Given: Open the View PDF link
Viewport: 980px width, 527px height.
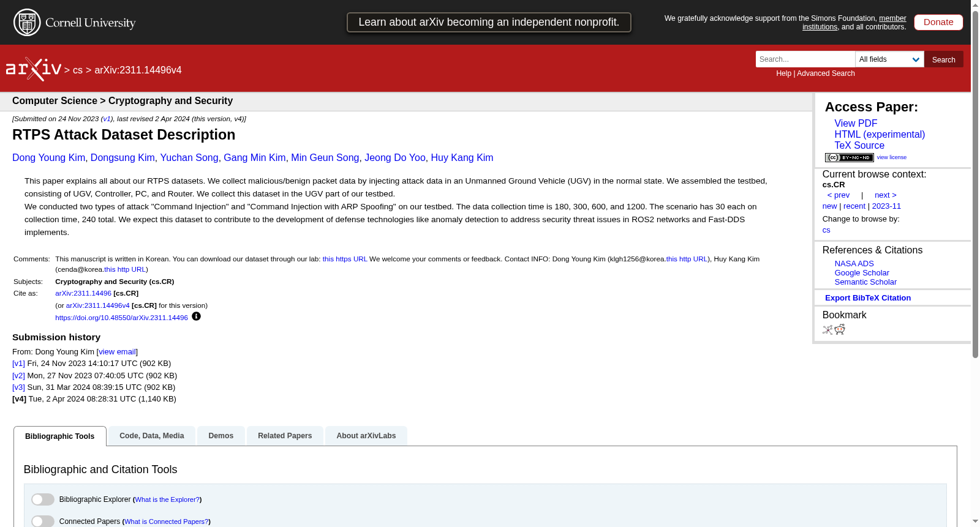Looking at the screenshot, I should click(x=856, y=123).
